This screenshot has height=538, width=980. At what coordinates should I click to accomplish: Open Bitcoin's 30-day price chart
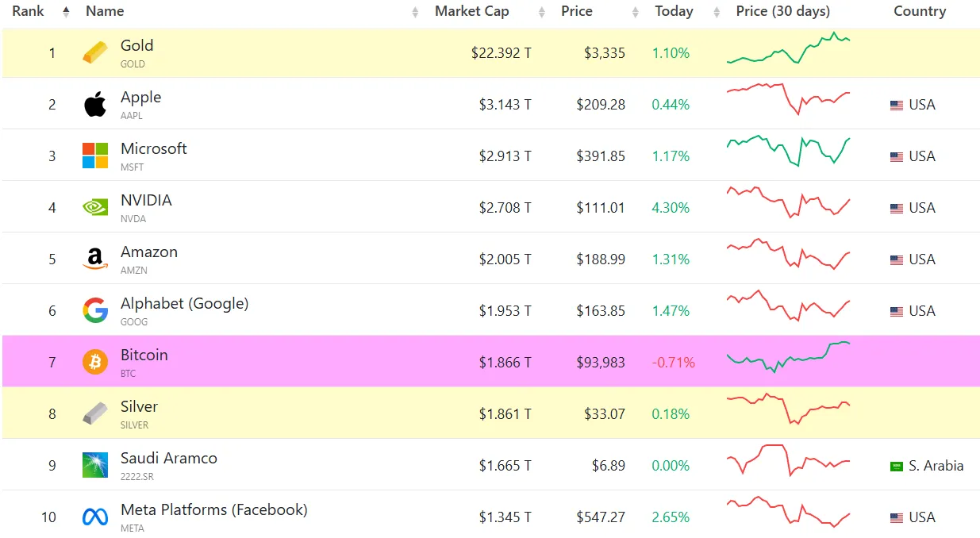788,357
